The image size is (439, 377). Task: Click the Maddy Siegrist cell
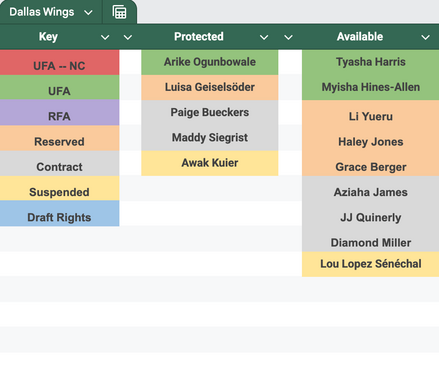[210, 138]
